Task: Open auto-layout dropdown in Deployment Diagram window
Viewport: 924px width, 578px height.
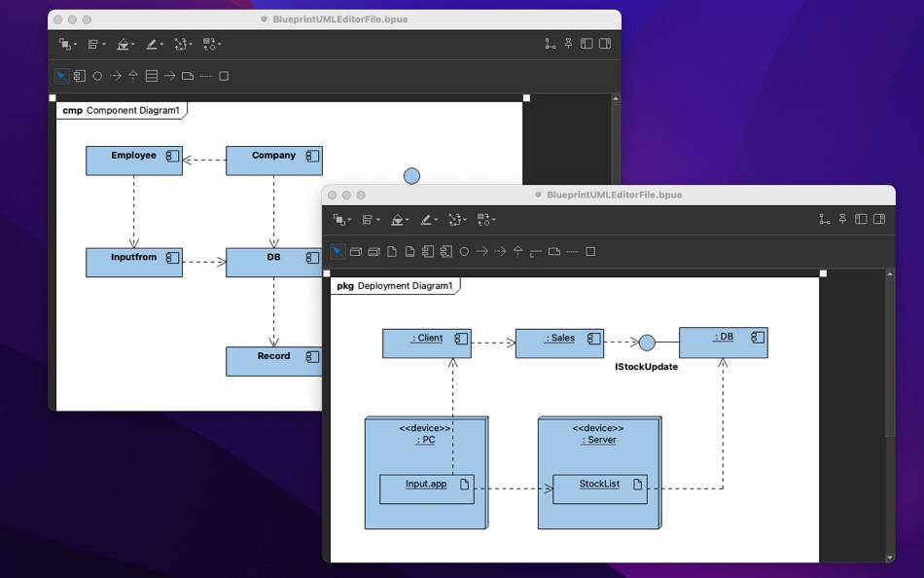Action: [x=458, y=220]
